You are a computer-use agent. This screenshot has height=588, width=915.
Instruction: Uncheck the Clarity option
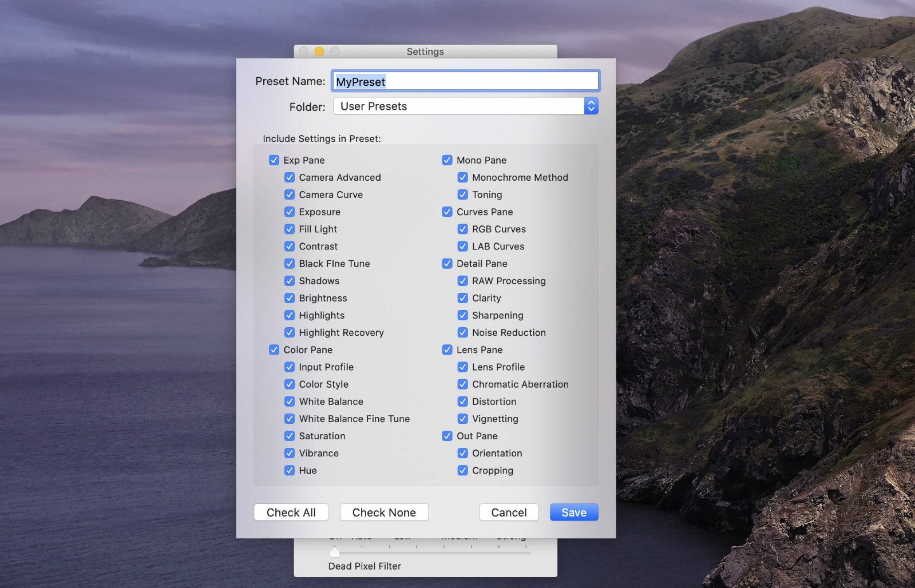tap(463, 298)
